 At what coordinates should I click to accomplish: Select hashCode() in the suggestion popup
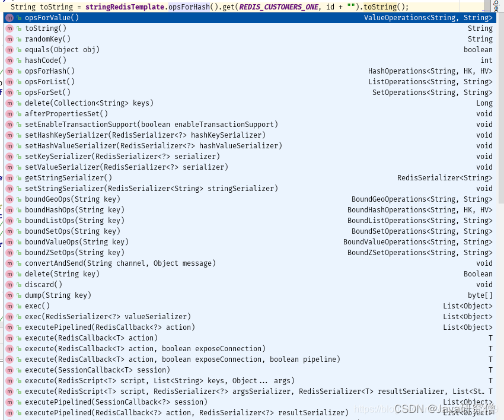[250, 60]
